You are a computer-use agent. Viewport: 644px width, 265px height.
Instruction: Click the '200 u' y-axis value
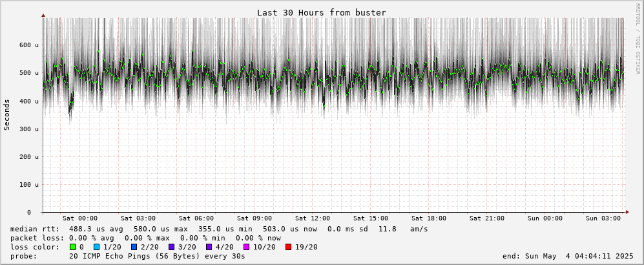coord(29,157)
